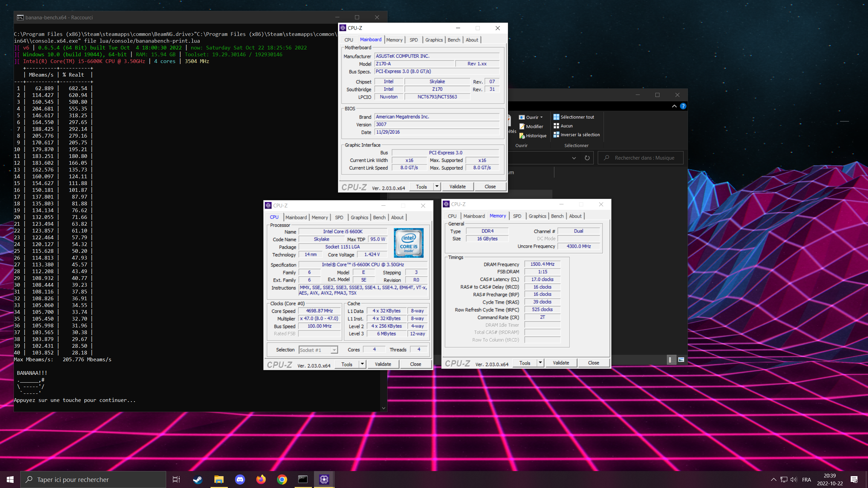Refresh the Explorer folder view
The height and width of the screenshot is (488, 868).
tap(587, 158)
